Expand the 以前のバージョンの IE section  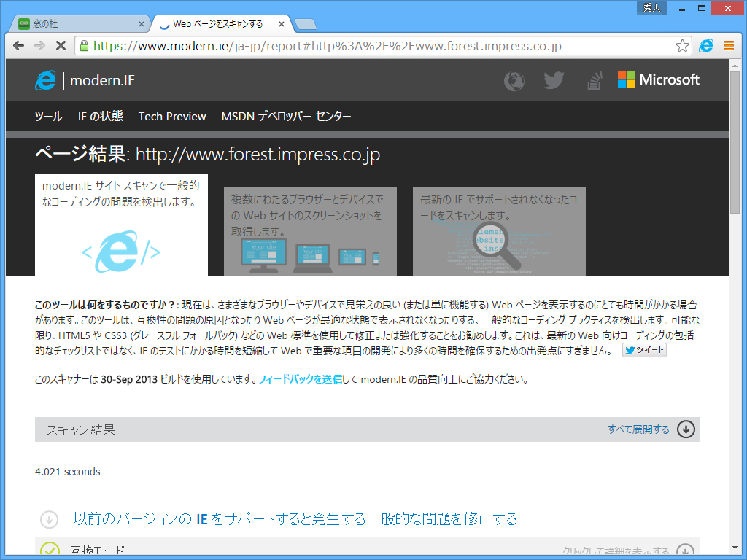49,519
